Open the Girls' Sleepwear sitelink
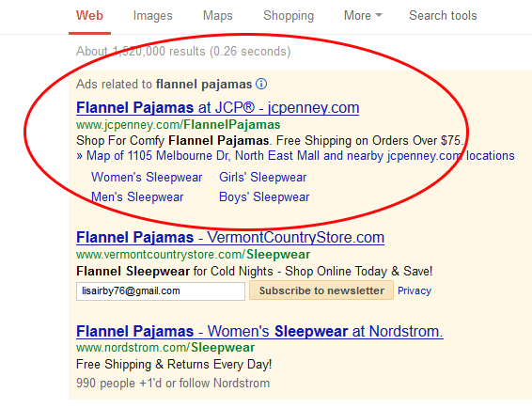This screenshot has height=408, width=532. click(x=262, y=177)
